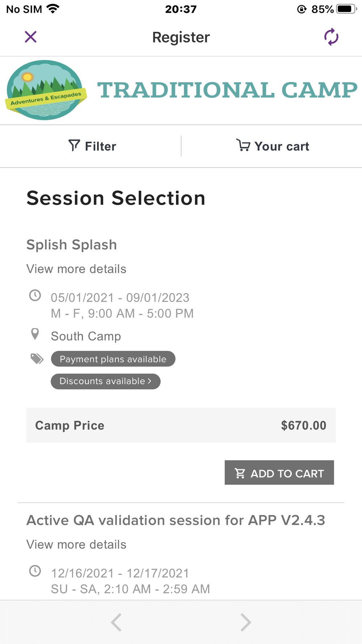
Task: Tap the Camp Price $670.00 row
Action: point(181,425)
